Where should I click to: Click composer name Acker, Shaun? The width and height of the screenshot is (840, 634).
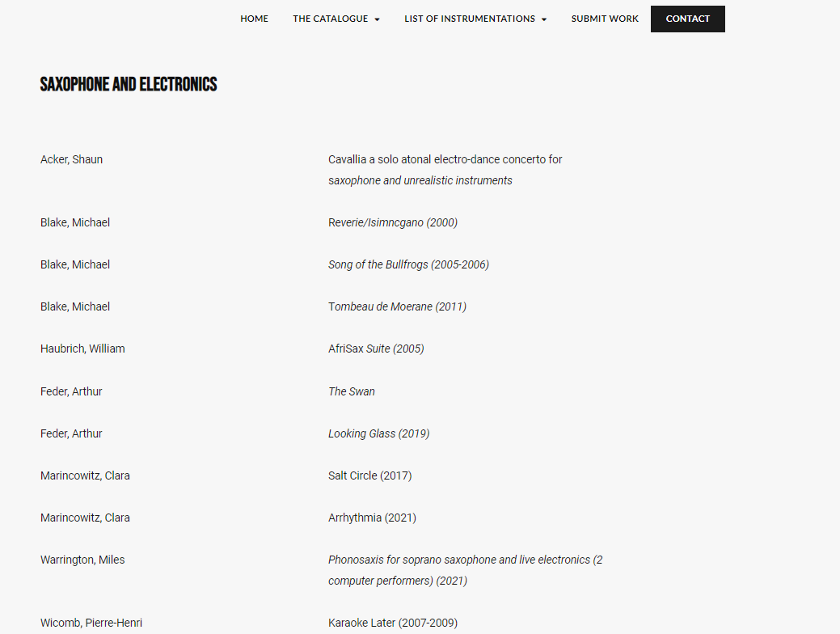pos(71,159)
